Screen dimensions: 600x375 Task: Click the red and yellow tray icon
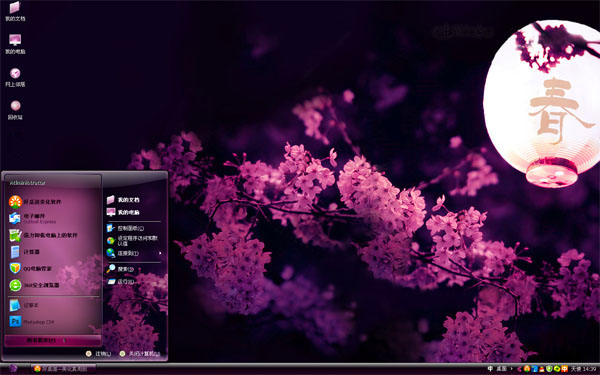pyautogui.click(x=542, y=369)
